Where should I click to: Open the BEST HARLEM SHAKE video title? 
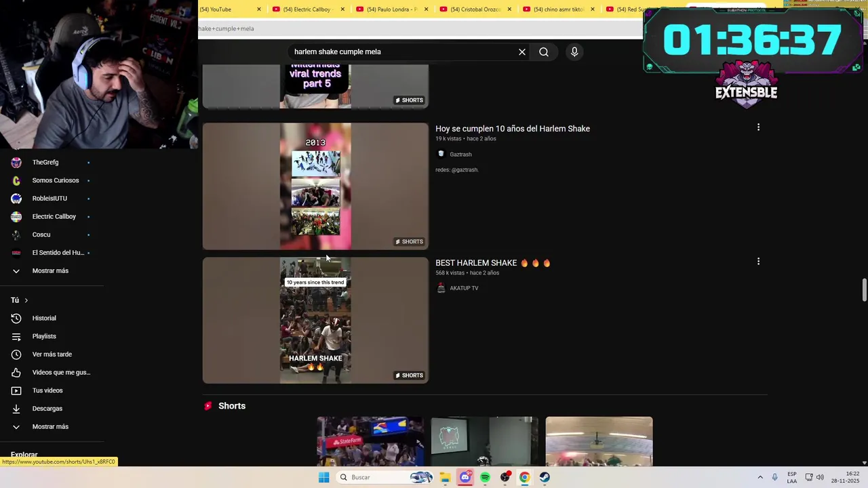click(493, 263)
